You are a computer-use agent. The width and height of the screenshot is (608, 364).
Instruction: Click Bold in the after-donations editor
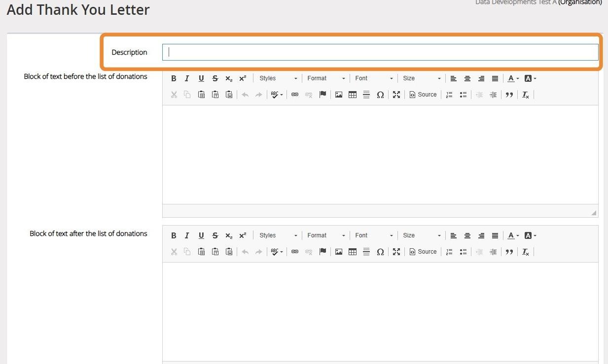coord(174,235)
